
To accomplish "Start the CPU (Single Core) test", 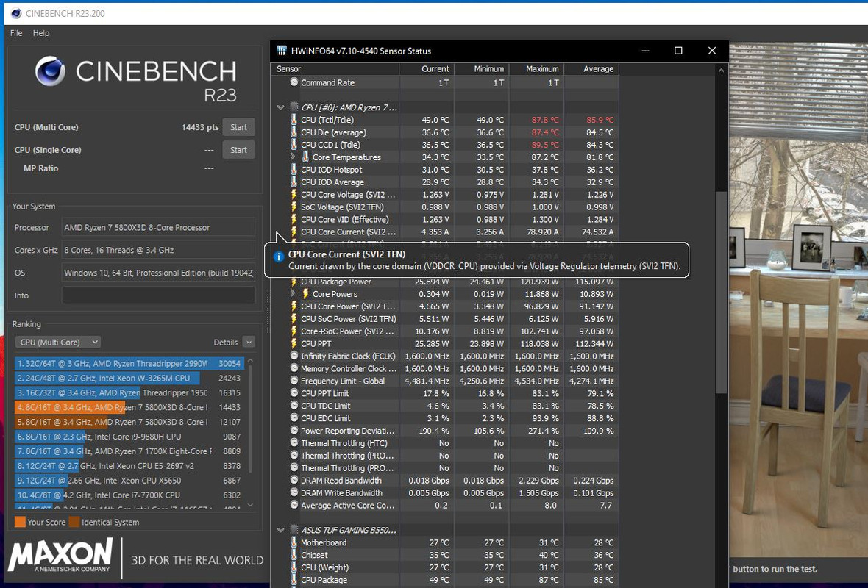I will [x=238, y=150].
